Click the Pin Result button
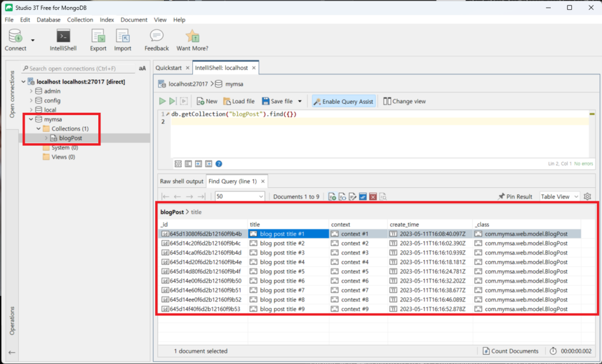Screen dimensions: 602x364 tap(515, 196)
